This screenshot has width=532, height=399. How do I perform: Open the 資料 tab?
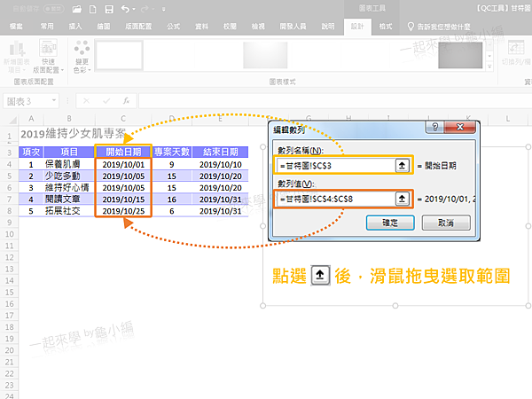[201, 27]
